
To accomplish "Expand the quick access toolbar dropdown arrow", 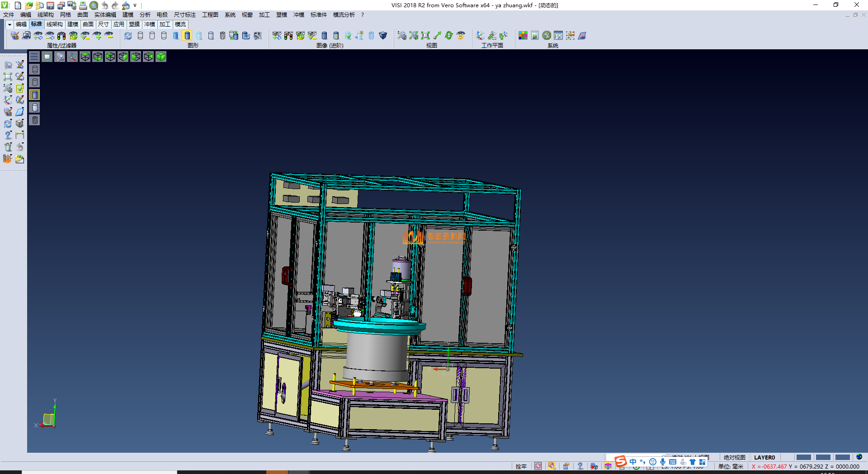I will [x=135, y=5].
